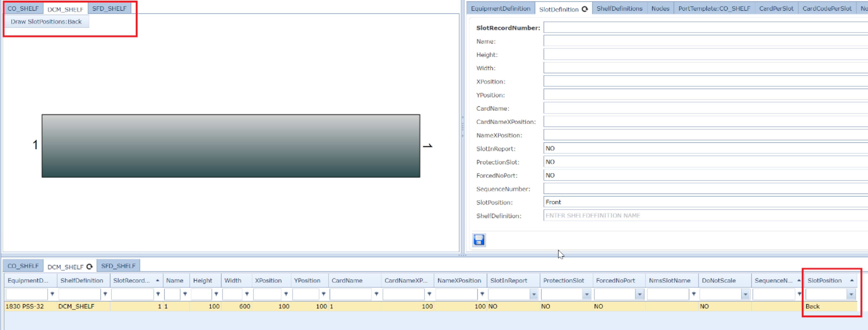This screenshot has height=330, width=868.
Task: Open SlotInReport filter dropdown in grid
Action: (534, 294)
